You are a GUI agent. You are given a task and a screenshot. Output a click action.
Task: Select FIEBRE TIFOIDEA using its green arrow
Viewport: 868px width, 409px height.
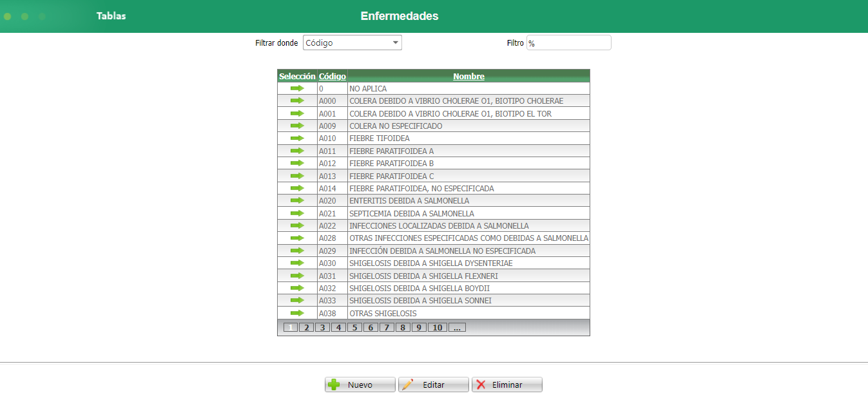[x=296, y=138]
